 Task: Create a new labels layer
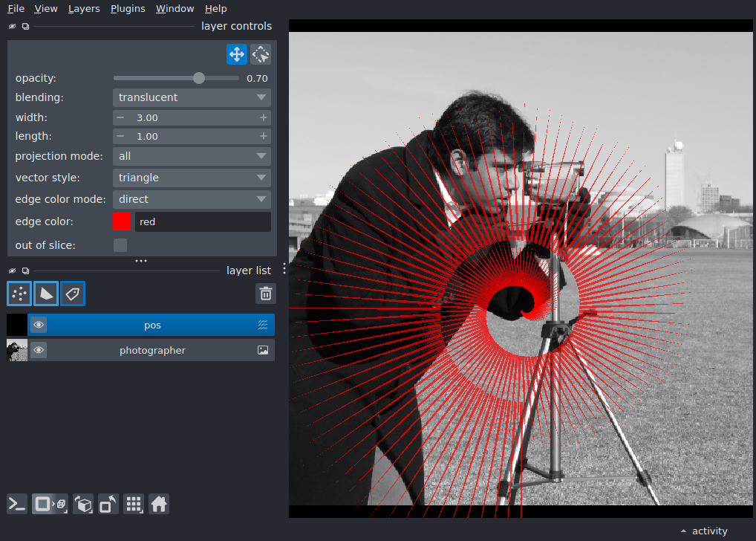(73, 294)
